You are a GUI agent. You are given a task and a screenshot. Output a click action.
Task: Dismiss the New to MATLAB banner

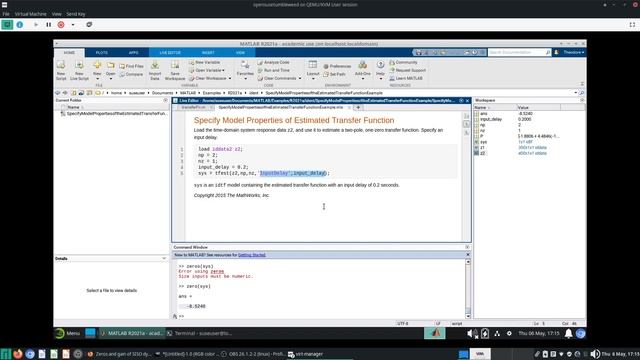click(468, 255)
